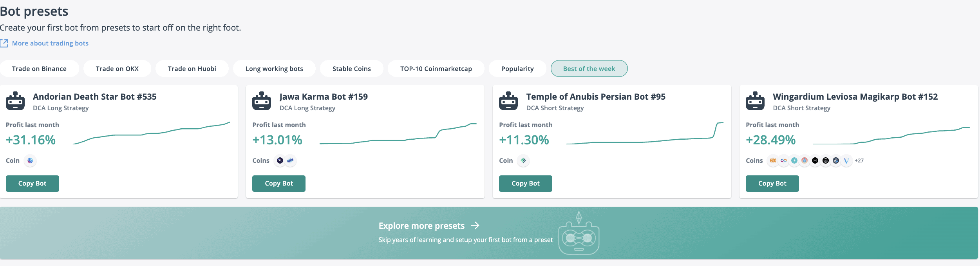Click the external link icon beside More about trading bots

point(4,43)
